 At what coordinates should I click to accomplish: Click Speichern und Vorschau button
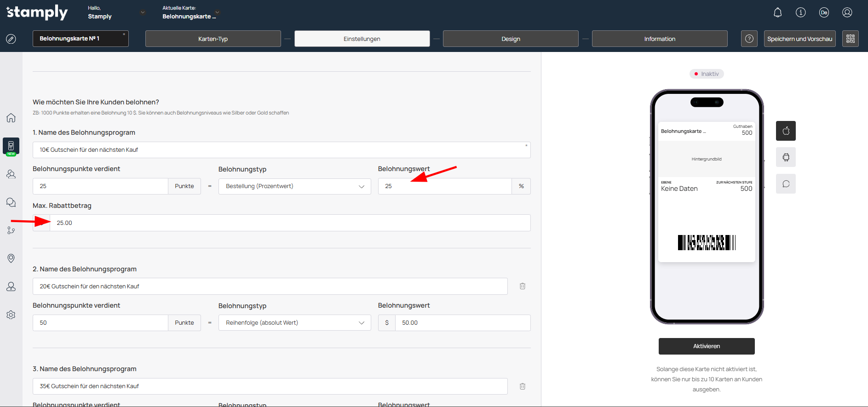tap(799, 39)
